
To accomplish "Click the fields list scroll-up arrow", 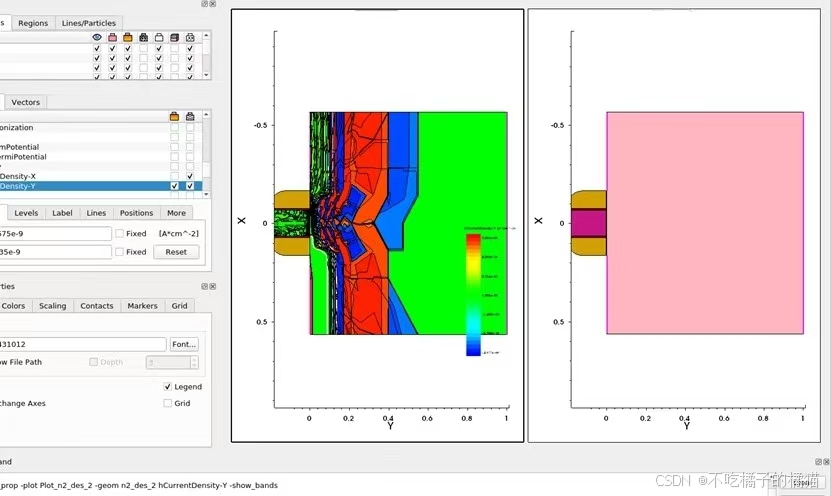I will point(206,114).
